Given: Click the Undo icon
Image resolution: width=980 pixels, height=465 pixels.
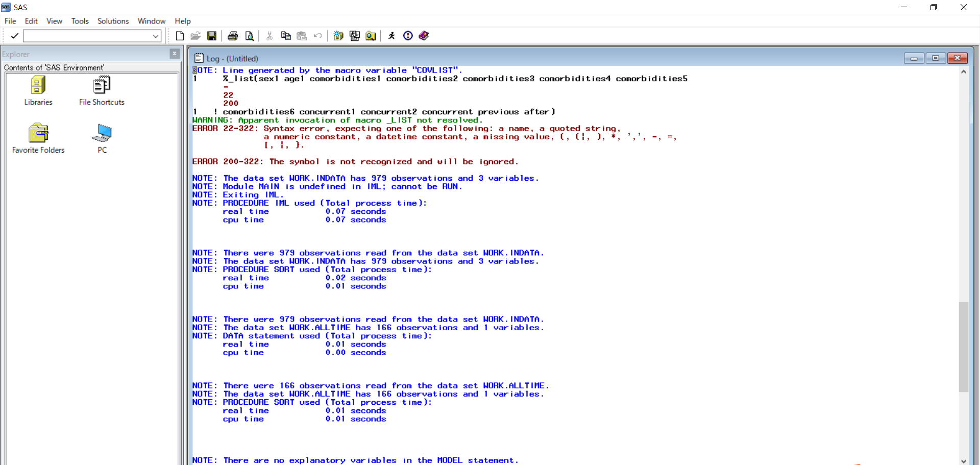Looking at the screenshot, I should point(317,36).
